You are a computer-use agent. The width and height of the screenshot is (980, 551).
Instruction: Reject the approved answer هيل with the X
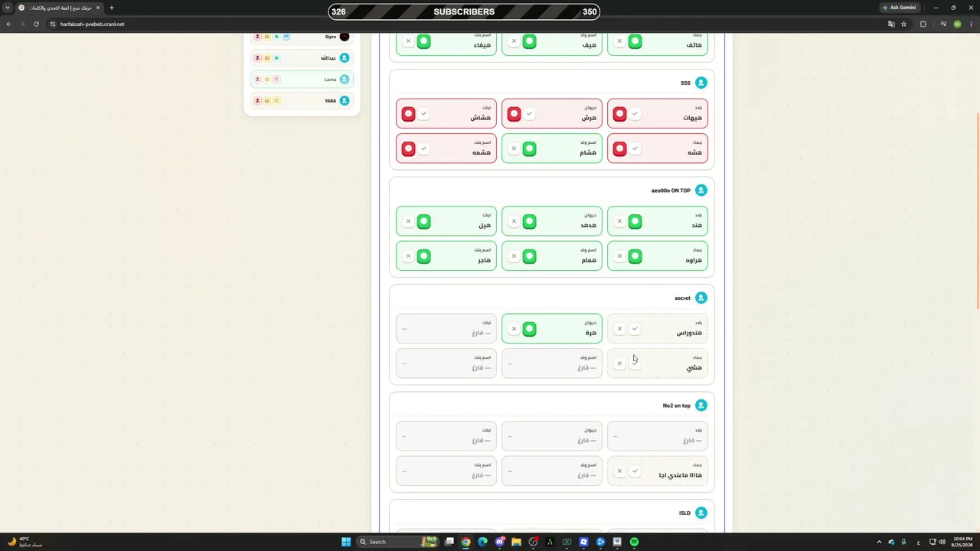(x=408, y=221)
